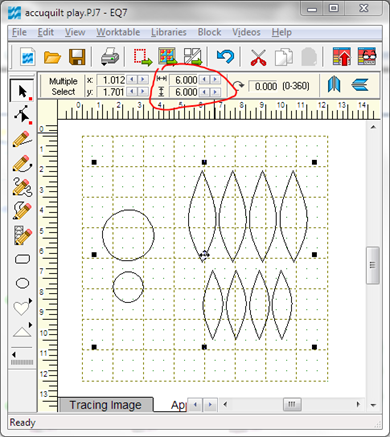Screen dimensions: 390x437
Task: Open the Libraries menu
Action: point(169,32)
